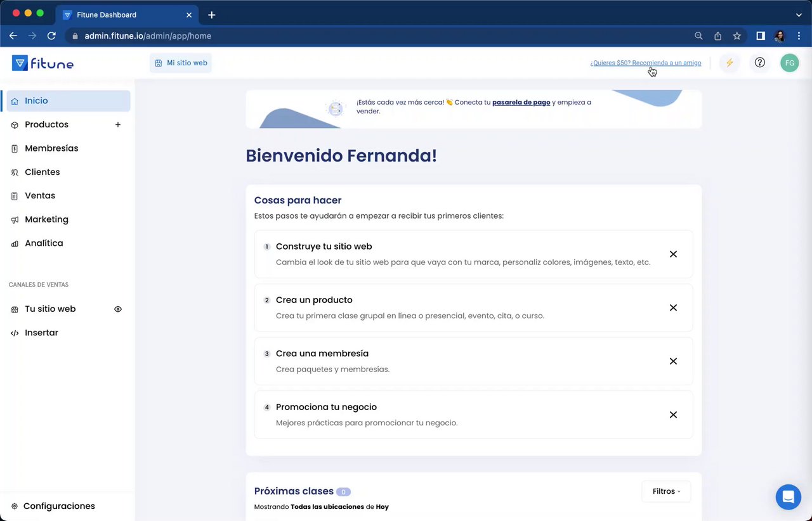Click the browser back arrow
The image size is (812, 521).
coord(13,36)
